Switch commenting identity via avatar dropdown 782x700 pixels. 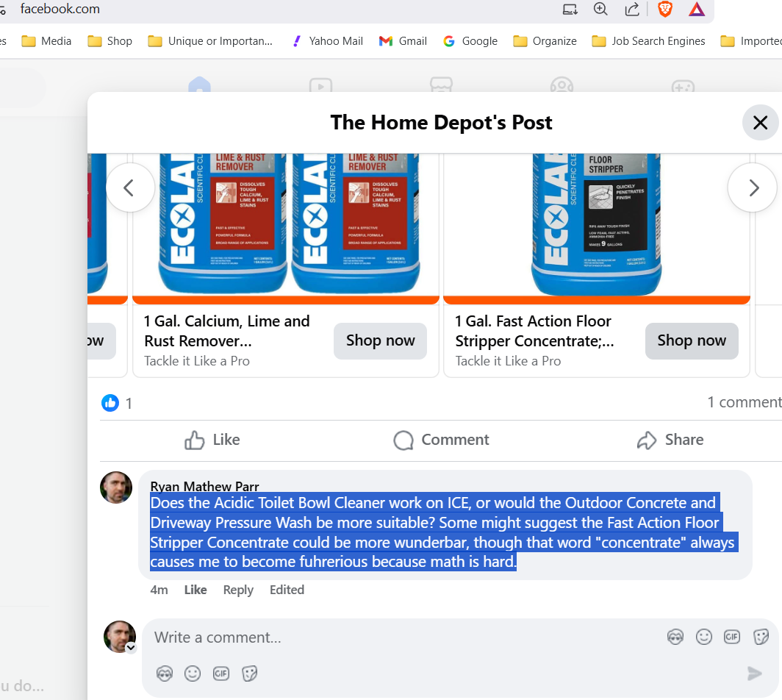point(131,648)
